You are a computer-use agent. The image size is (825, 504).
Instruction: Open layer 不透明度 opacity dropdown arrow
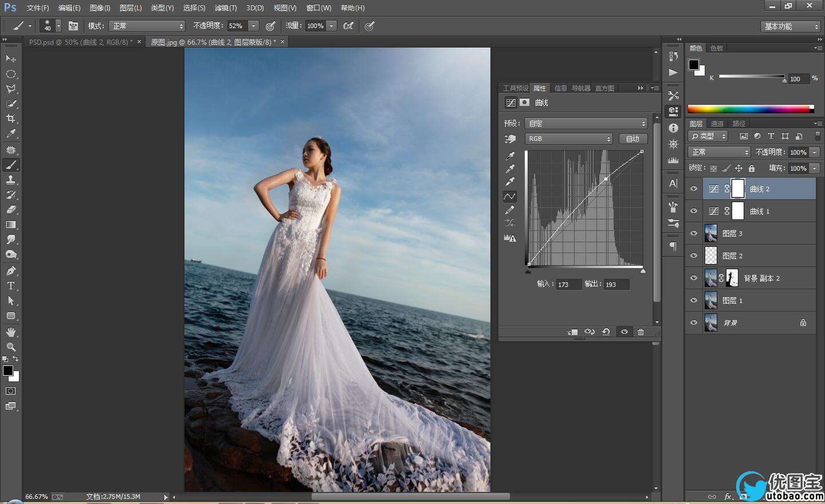pos(814,152)
